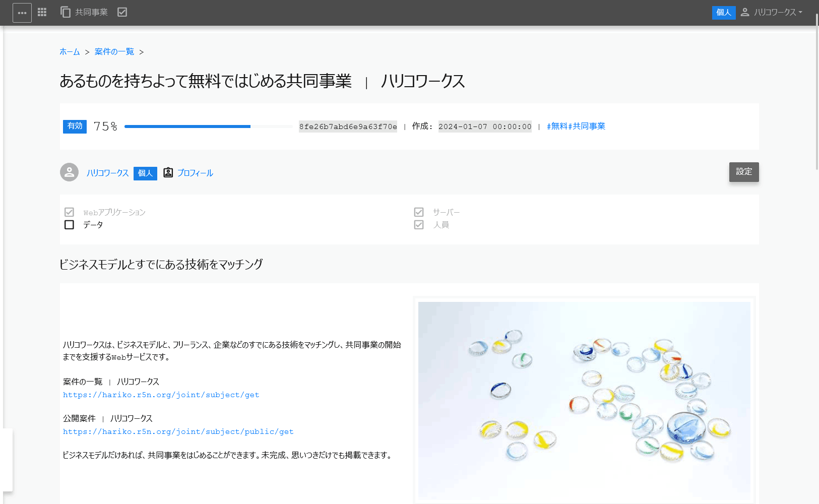Toggle the サーバー checkbox
This screenshot has height=504, width=819.
(419, 212)
